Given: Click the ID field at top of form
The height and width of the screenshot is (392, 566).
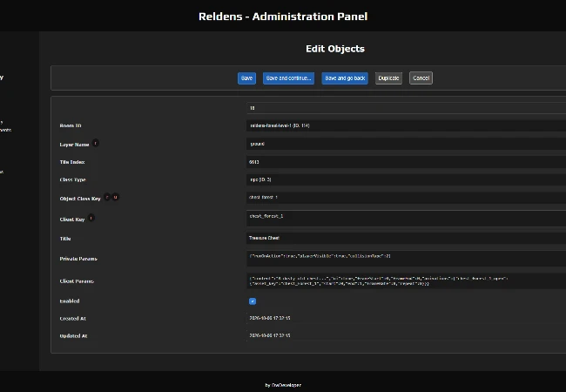Looking at the screenshot, I should pos(406,108).
